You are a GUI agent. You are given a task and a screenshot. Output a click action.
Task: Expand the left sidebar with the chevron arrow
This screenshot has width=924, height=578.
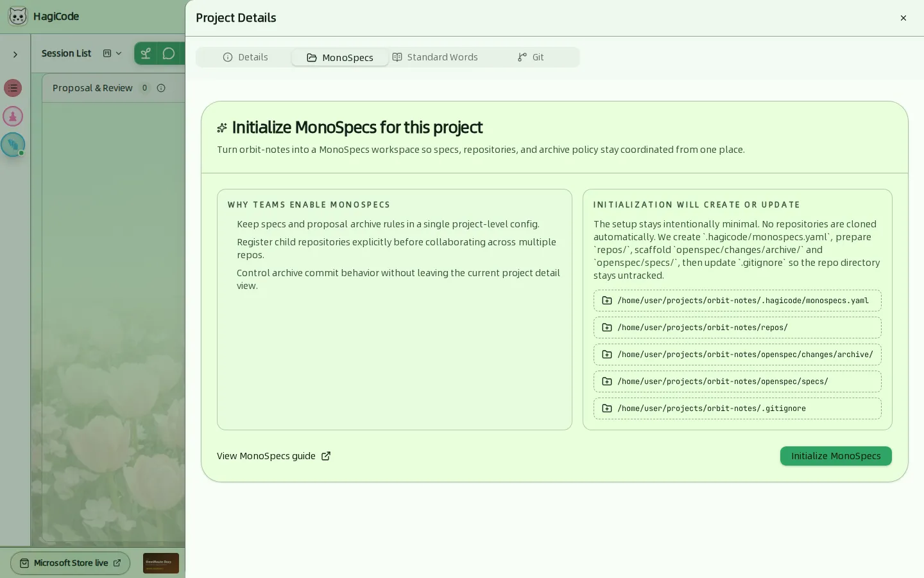click(15, 55)
